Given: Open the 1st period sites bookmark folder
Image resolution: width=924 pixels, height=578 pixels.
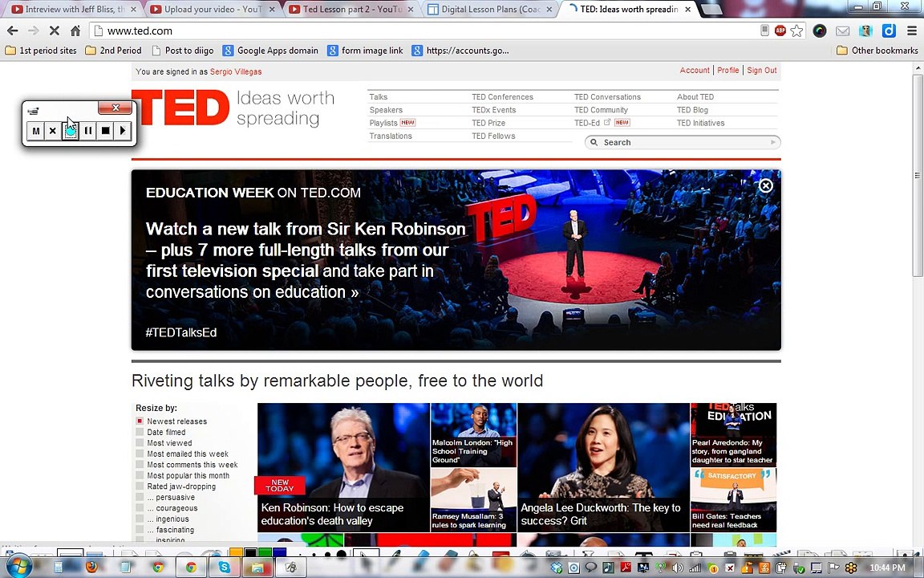Looking at the screenshot, I should 41,51.
